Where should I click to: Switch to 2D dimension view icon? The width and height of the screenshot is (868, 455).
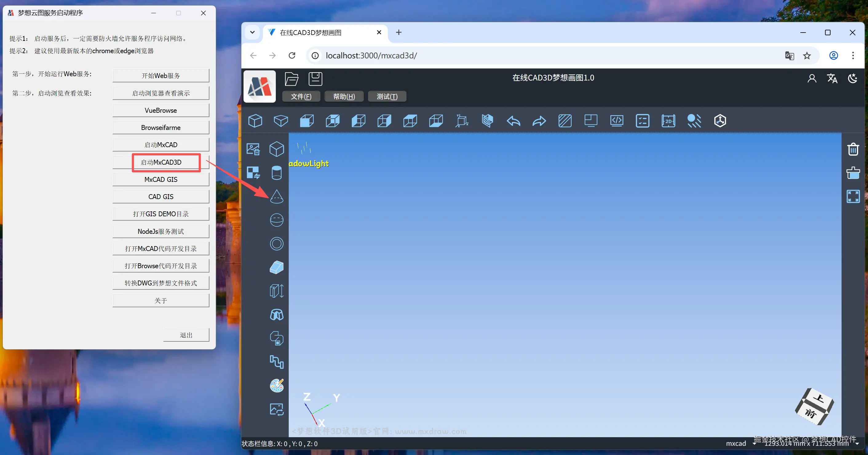668,121
